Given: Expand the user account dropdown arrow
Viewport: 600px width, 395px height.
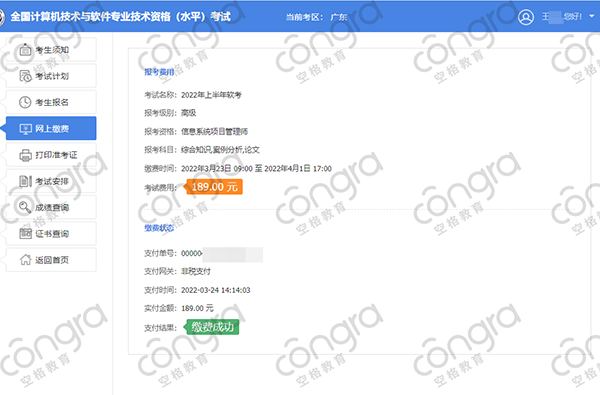Looking at the screenshot, I should coord(592,16).
